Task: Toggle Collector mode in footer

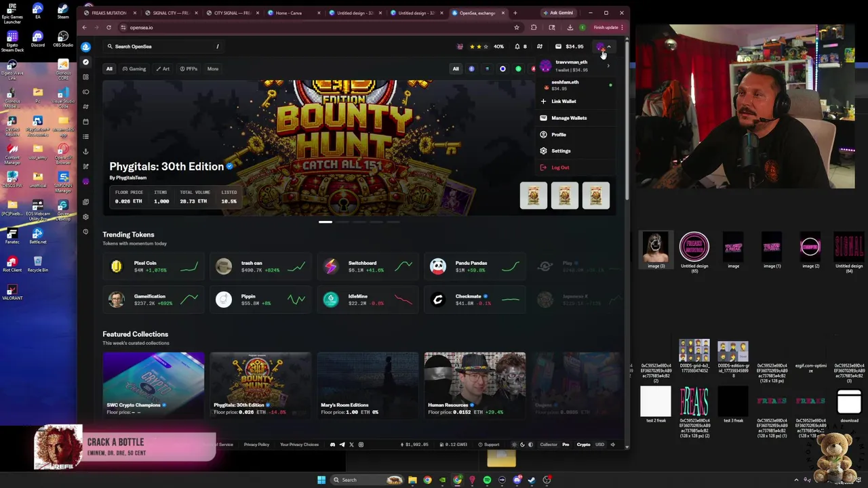Action: tap(549, 445)
